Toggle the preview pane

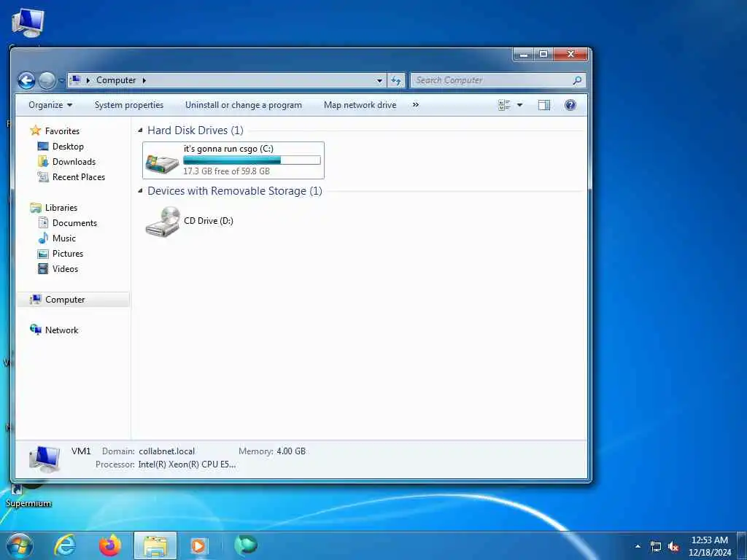pyautogui.click(x=543, y=105)
